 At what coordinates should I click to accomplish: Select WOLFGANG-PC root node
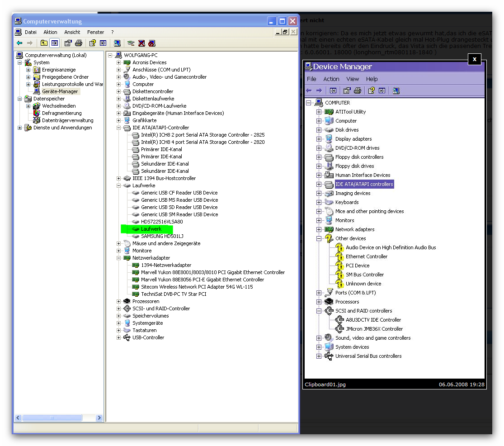pyautogui.click(x=141, y=55)
